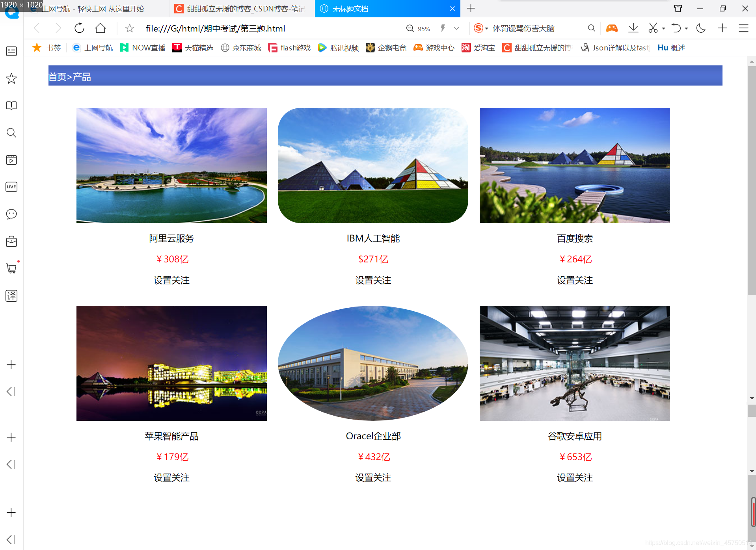
Task: Open the sidebar favorites star icon
Action: pyautogui.click(x=11, y=78)
